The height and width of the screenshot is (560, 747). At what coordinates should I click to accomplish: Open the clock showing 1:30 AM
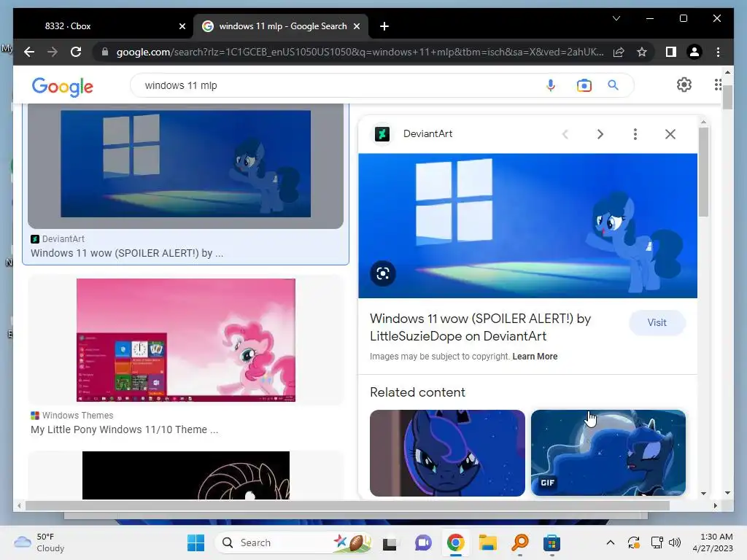point(713,542)
